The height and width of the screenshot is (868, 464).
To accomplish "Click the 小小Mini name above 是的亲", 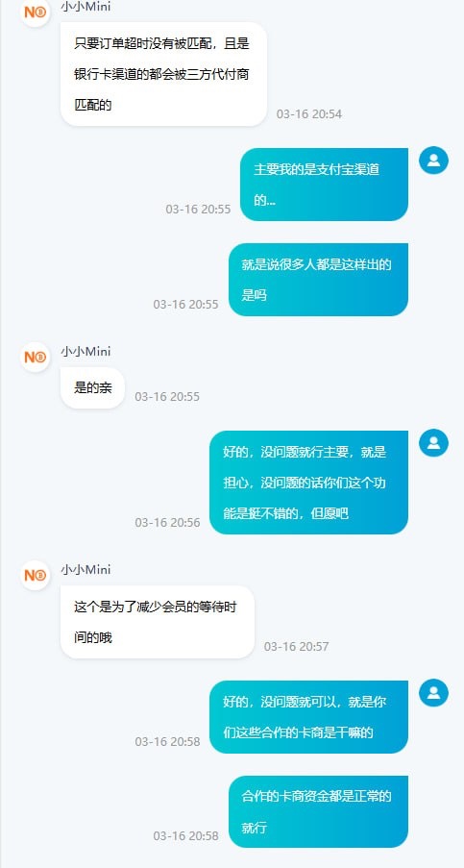I will pos(85,351).
